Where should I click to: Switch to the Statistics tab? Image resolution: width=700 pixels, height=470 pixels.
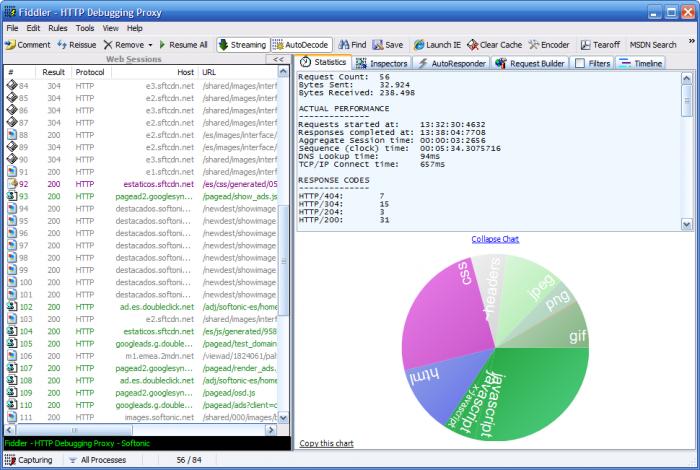click(x=323, y=62)
